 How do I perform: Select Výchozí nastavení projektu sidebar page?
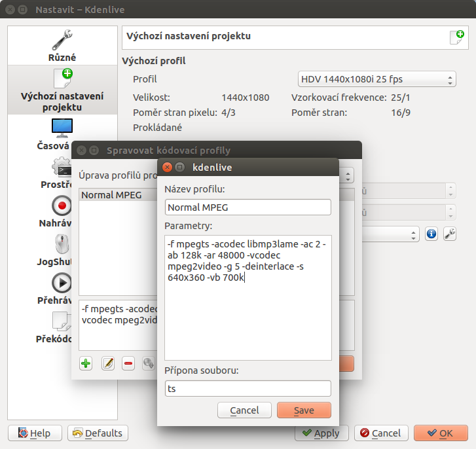(62, 90)
